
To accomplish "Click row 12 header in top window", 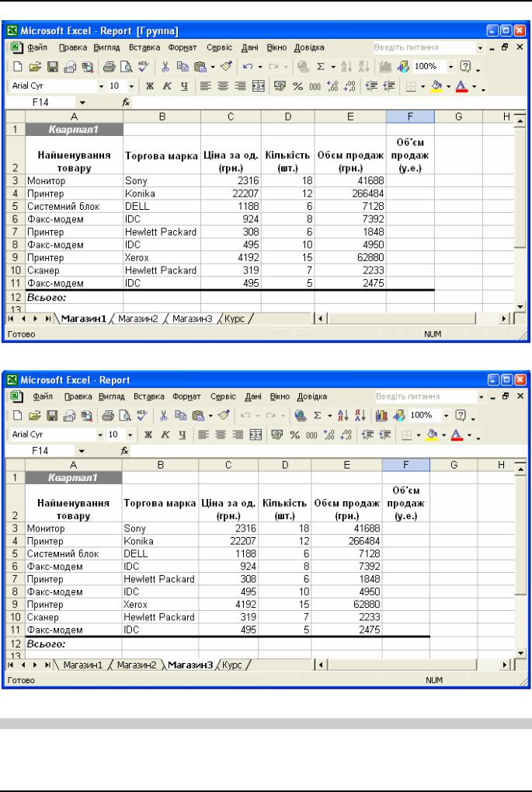I will tap(16, 298).
